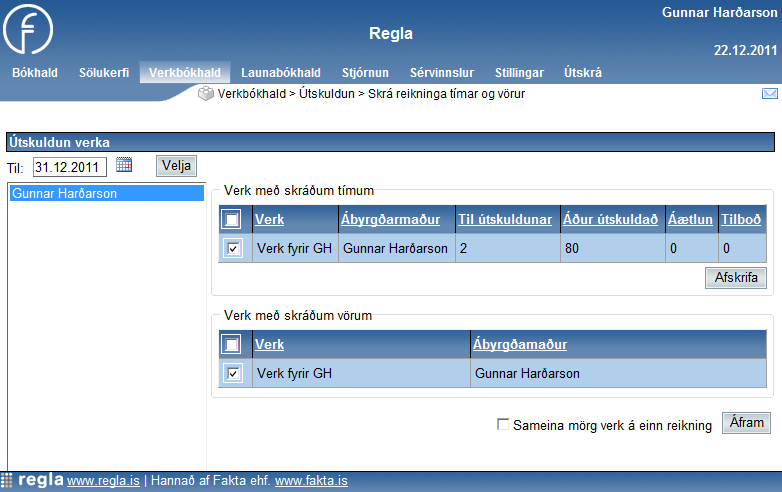This screenshot has height=492, width=782.
Task: Toggle select-all checkbox in goods table header
Action: tap(232, 345)
